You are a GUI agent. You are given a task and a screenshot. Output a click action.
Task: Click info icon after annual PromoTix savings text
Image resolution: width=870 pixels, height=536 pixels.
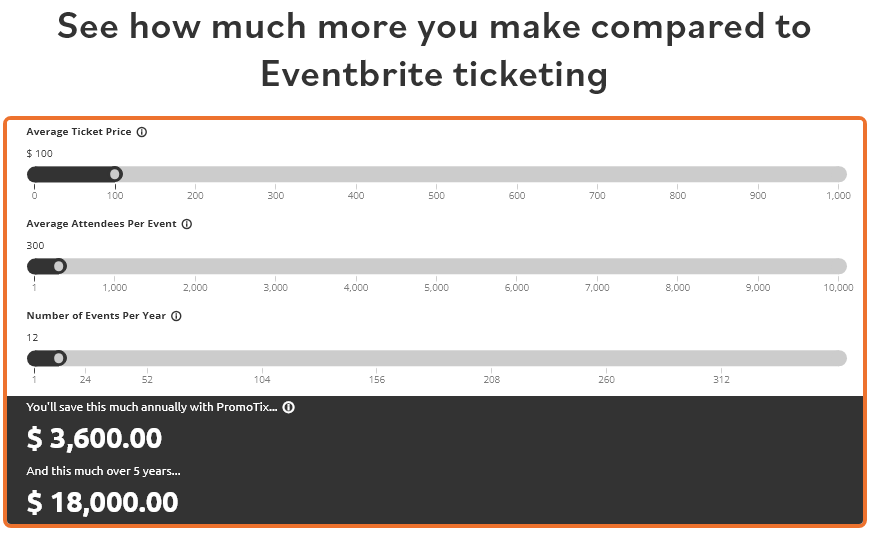[x=288, y=407]
